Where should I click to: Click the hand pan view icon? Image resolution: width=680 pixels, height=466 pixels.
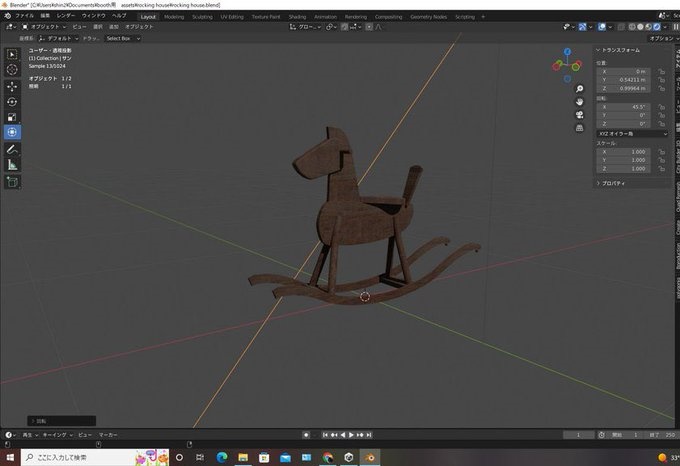coord(579,102)
